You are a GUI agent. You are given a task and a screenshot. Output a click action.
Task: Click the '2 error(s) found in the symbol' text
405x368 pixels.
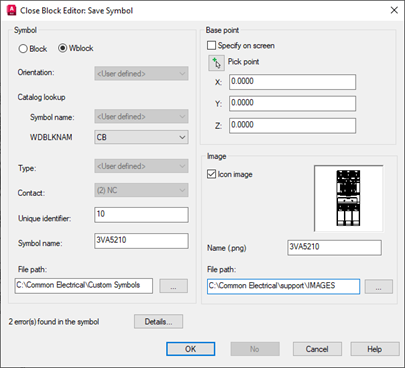(x=54, y=322)
